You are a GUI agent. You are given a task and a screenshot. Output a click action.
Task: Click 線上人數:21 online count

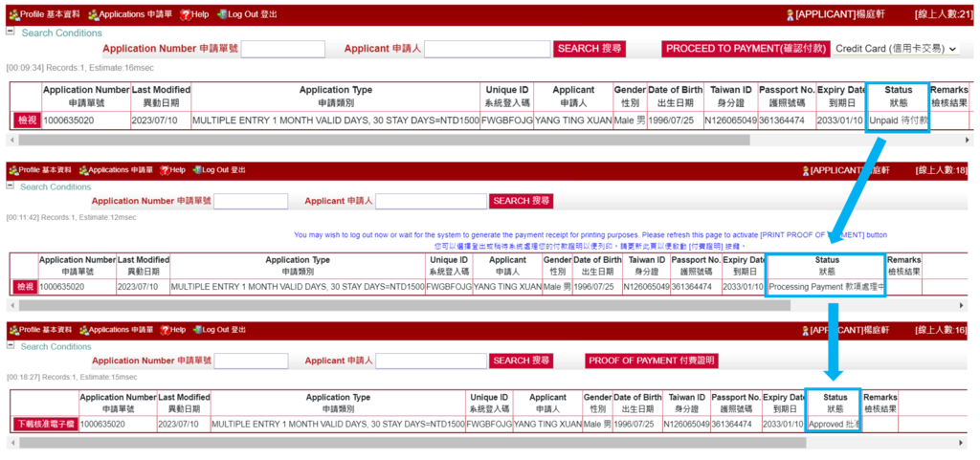[943, 13]
